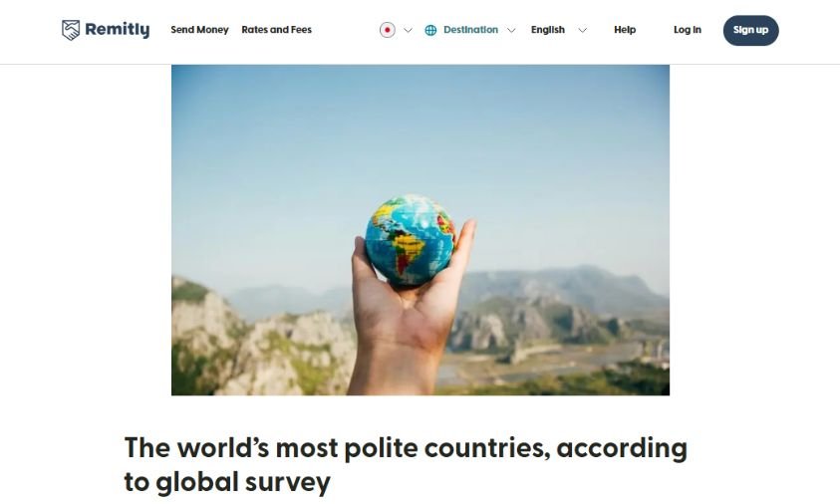Click the Remitly handshake shield logo icon

tap(70, 30)
